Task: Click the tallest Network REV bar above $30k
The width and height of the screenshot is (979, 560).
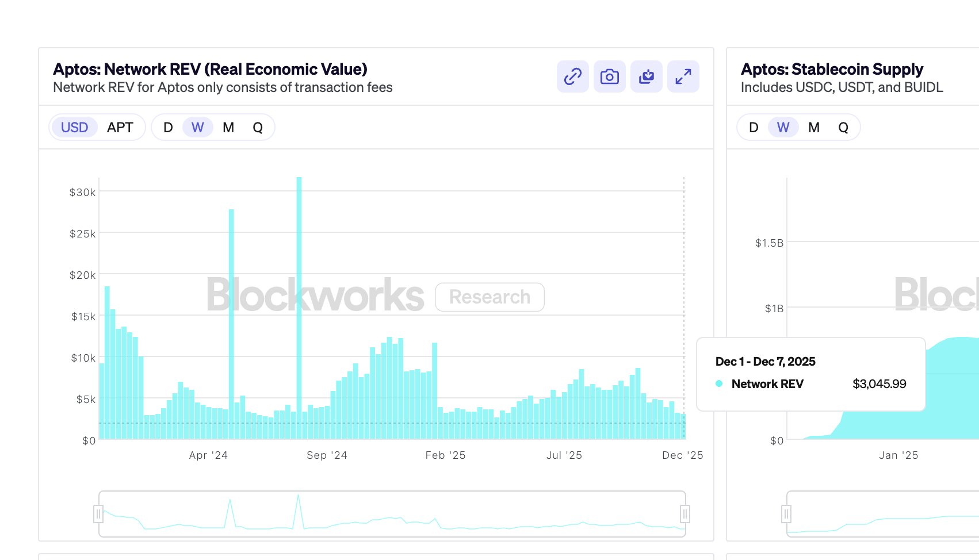Action: pos(299,308)
